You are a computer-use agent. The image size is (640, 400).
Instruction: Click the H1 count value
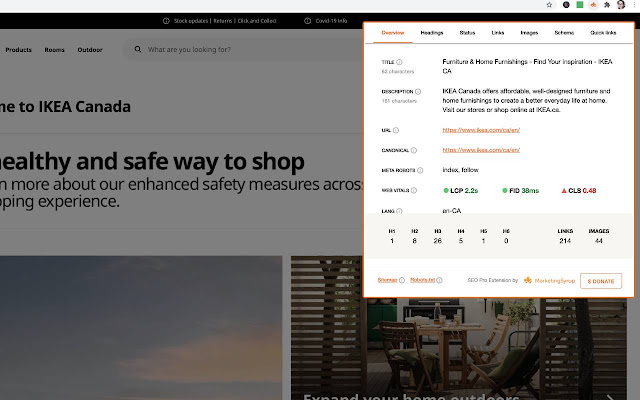(x=391, y=241)
